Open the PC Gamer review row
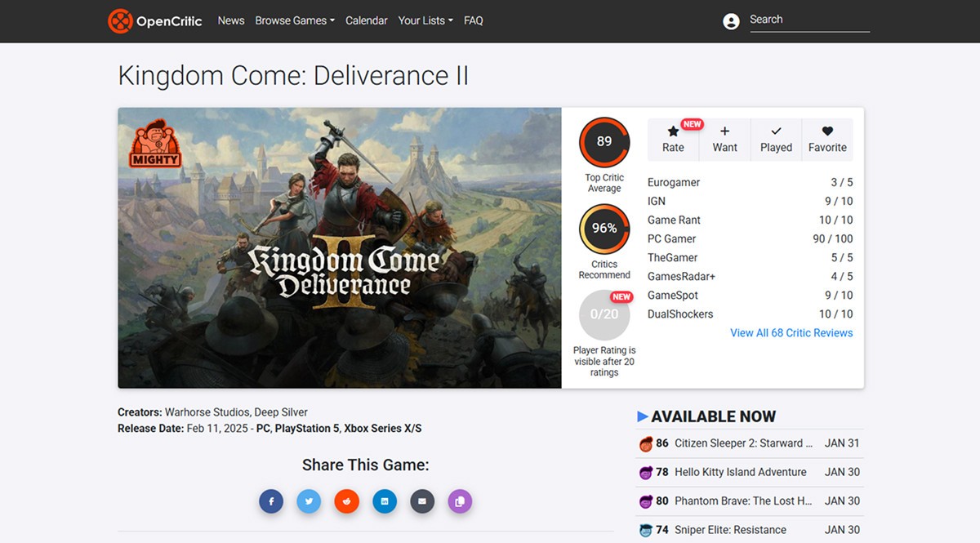 (x=751, y=239)
